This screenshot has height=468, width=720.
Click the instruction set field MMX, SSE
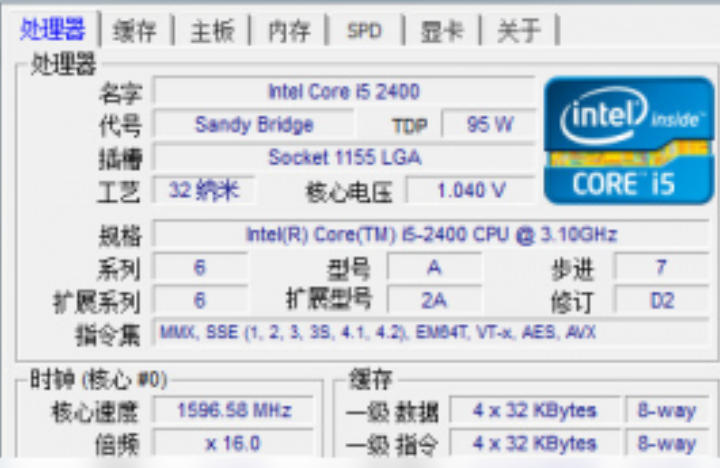click(x=431, y=332)
